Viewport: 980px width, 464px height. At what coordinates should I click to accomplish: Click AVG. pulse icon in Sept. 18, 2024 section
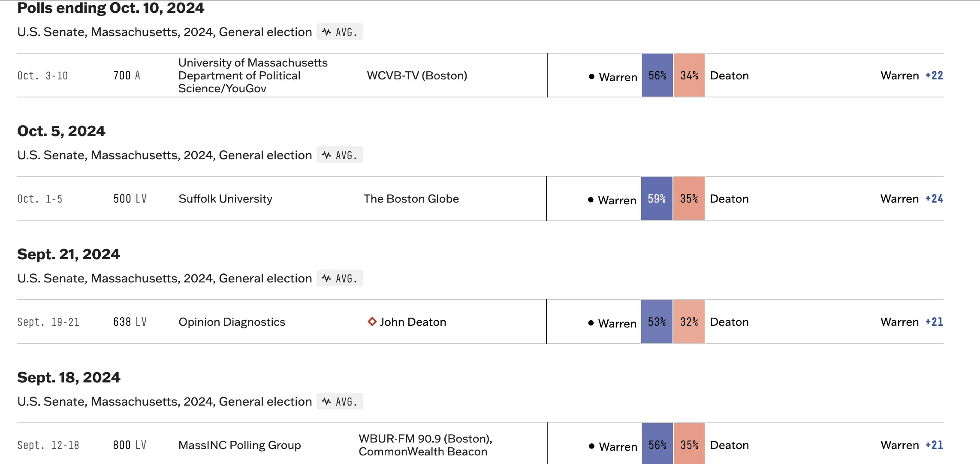(x=327, y=402)
